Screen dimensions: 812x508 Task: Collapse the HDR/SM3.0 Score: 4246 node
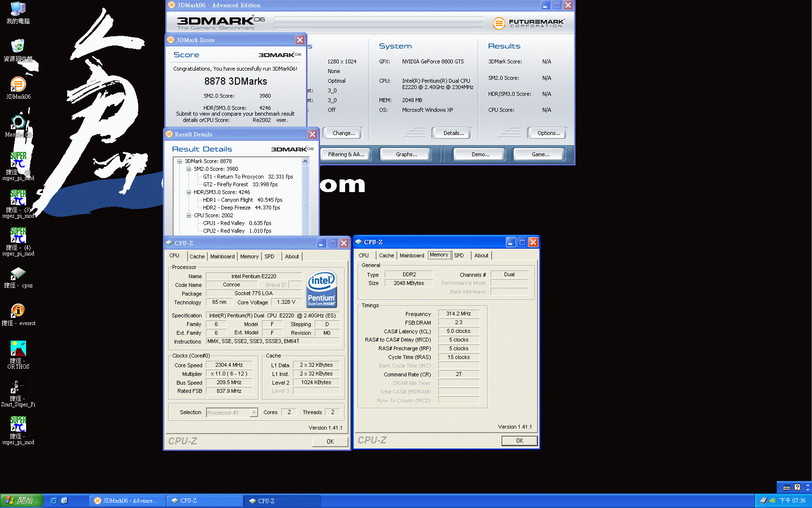pyautogui.click(x=188, y=192)
